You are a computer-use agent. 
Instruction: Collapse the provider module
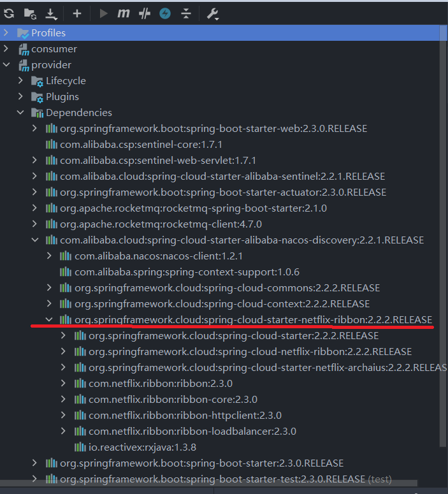6,64
